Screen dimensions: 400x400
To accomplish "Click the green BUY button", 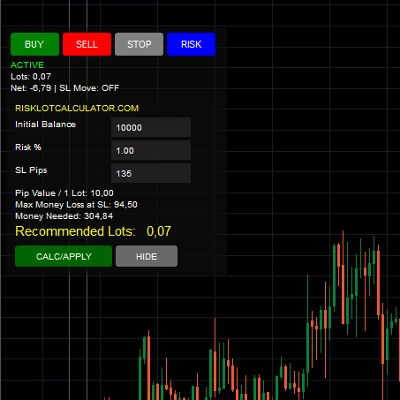I will [x=35, y=44].
